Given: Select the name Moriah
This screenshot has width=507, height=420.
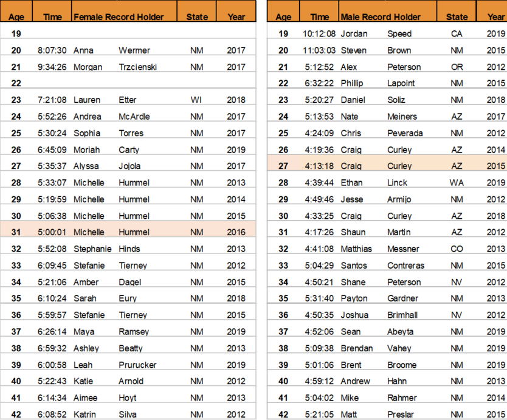Looking at the screenshot, I should pos(87,150).
